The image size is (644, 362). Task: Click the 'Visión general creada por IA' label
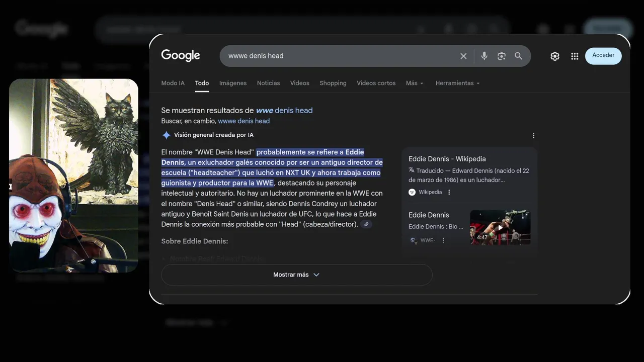pos(214,135)
